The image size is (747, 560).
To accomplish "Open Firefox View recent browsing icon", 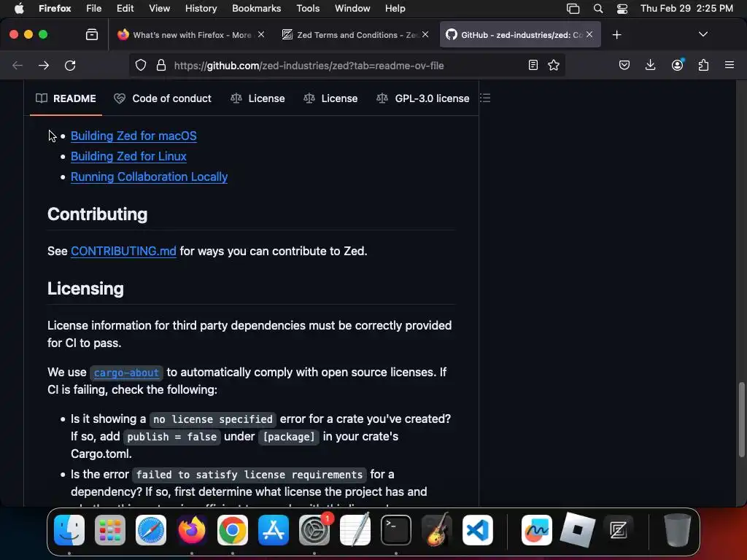I will [x=92, y=35].
